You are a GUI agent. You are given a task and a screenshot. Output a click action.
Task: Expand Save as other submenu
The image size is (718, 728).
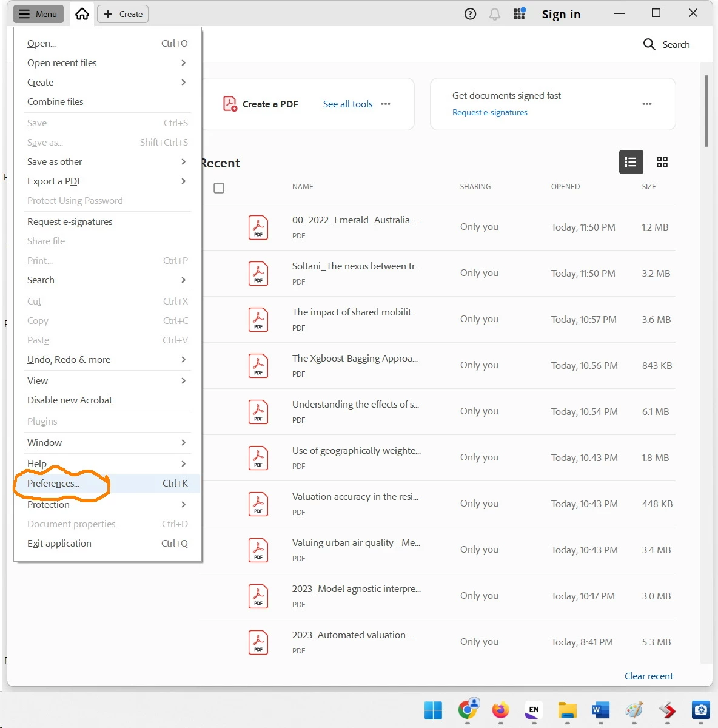point(107,162)
